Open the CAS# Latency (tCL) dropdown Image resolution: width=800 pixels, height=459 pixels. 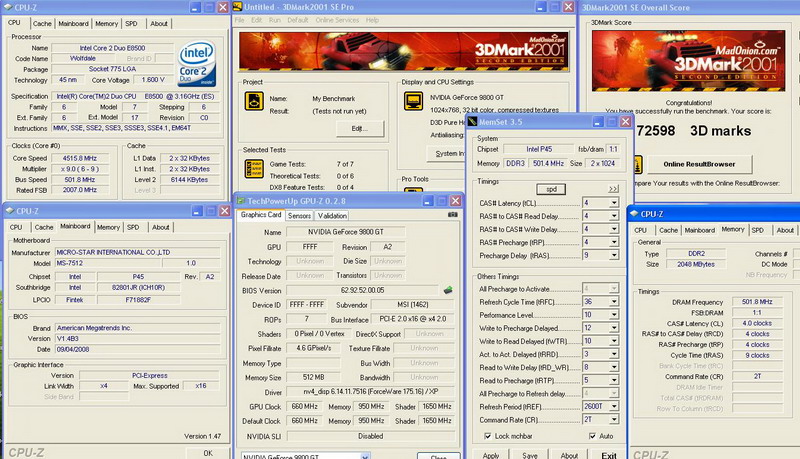coord(614,203)
